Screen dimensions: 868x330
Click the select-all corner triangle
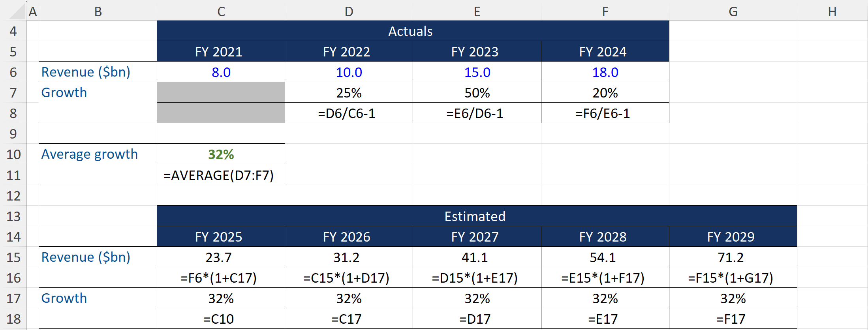pyautogui.click(x=17, y=11)
